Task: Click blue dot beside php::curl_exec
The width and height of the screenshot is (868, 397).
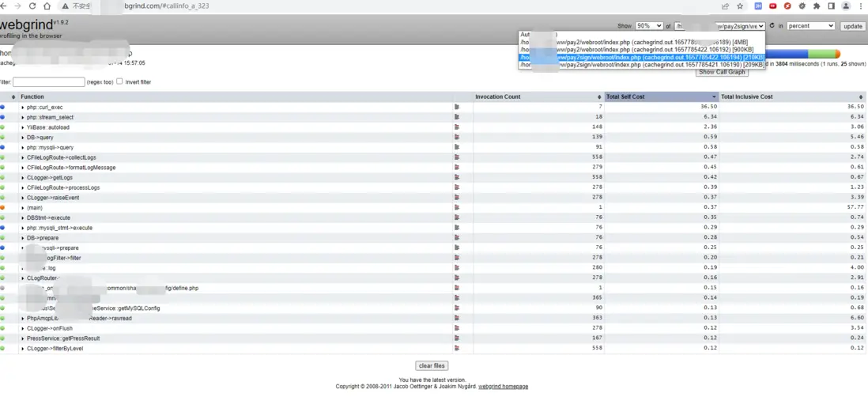Action: [2, 107]
